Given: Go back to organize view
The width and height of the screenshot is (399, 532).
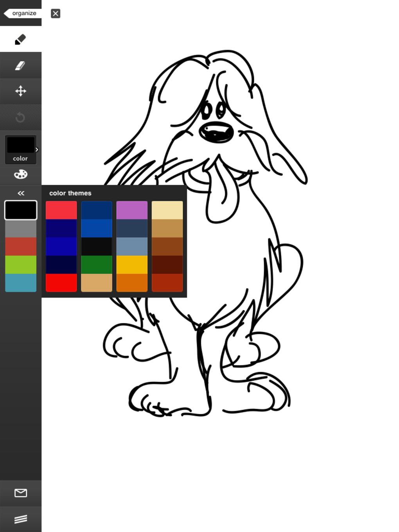Looking at the screenshot, I should pyautogui.click(x=22, y=13).
